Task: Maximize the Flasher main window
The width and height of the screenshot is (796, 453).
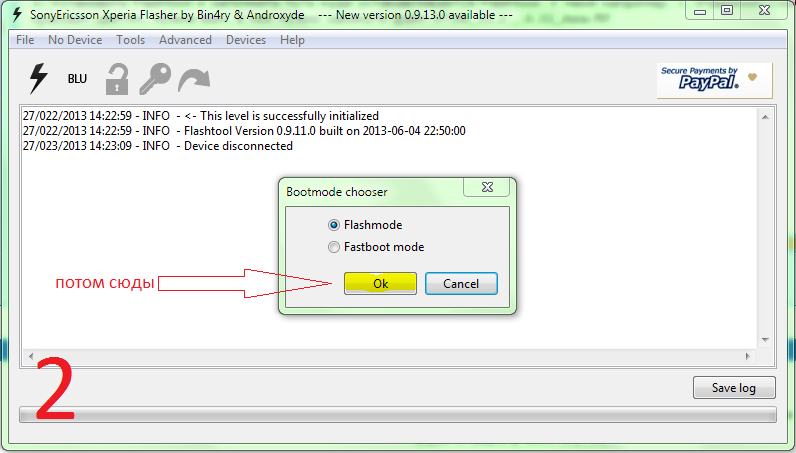Action: [x=727, y=11]
